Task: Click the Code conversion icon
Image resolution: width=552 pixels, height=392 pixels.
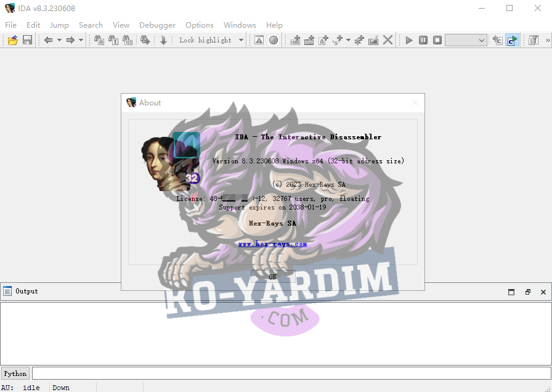Action: (295, 40)
